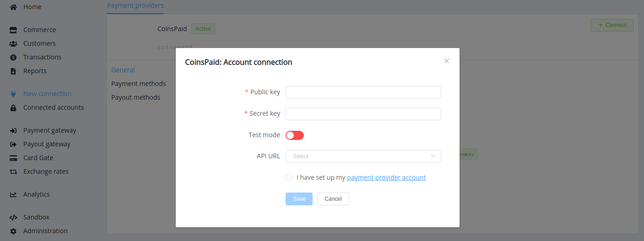Click the Transactions dollar coin icon
This screenshot has height=241, width=644.
(13, 57)
